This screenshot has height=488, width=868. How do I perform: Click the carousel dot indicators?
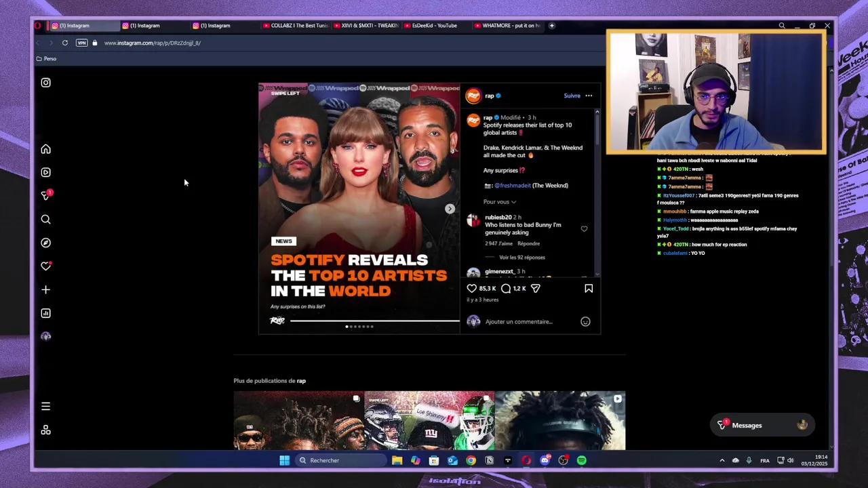point(359,327)
